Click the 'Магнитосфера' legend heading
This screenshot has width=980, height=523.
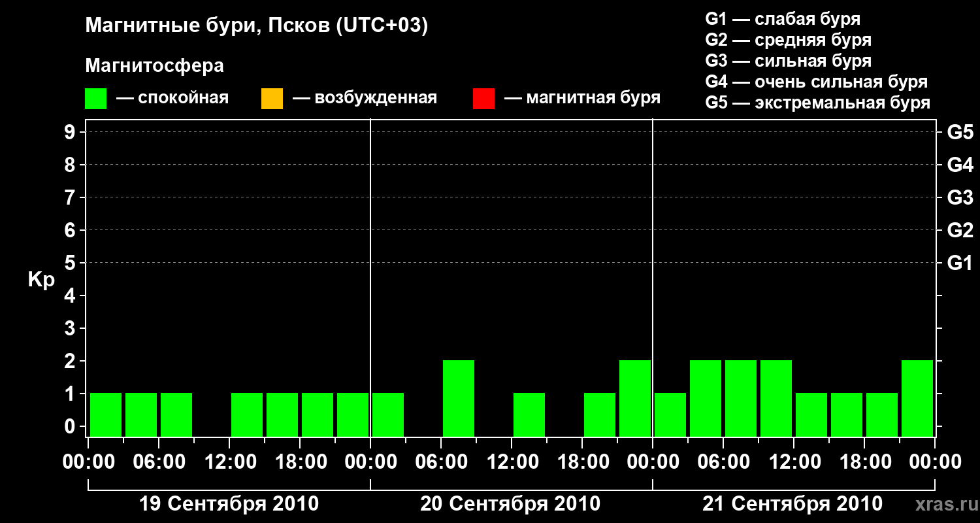(x=154, y=66)
